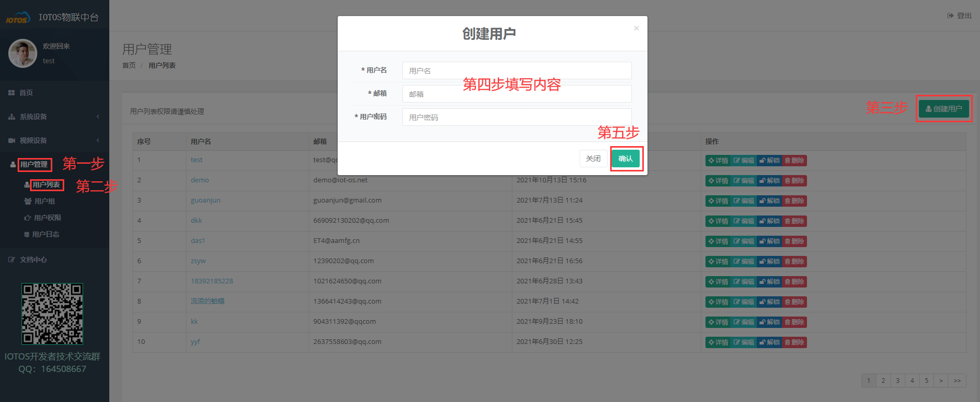The height and width of the screenshot is (402, 980).
Task: Click 解锁 for user guoanjun
Action: click(769, 201)
